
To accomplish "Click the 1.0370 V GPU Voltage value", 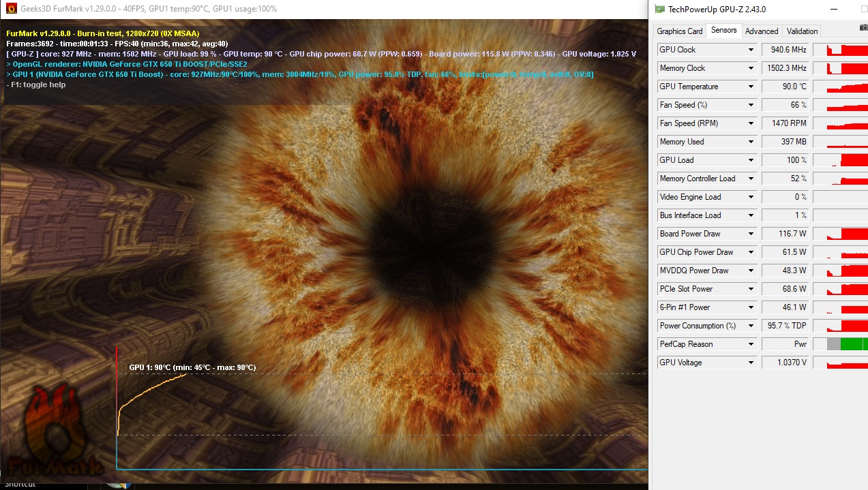I will coord(785,363).
